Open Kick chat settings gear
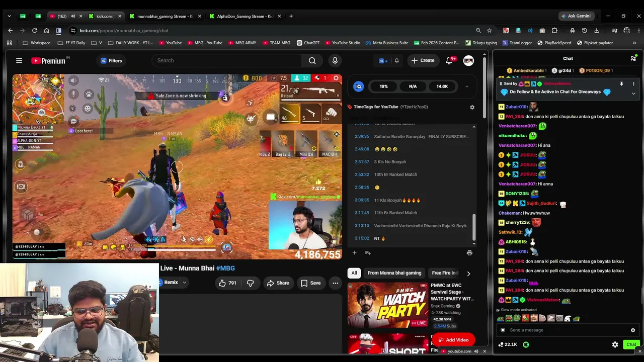Image resolution: width=644 pixels, height=362 pixels. coord(615,344)
